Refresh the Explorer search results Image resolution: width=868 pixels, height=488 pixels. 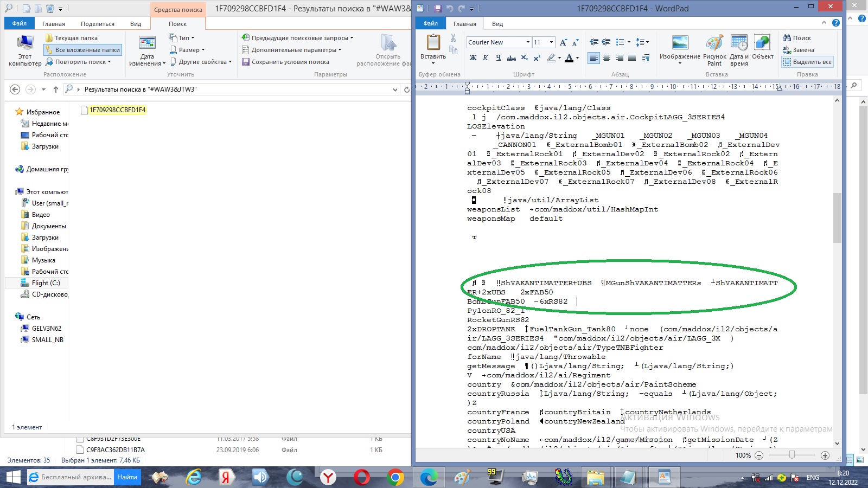coord(406,89)
